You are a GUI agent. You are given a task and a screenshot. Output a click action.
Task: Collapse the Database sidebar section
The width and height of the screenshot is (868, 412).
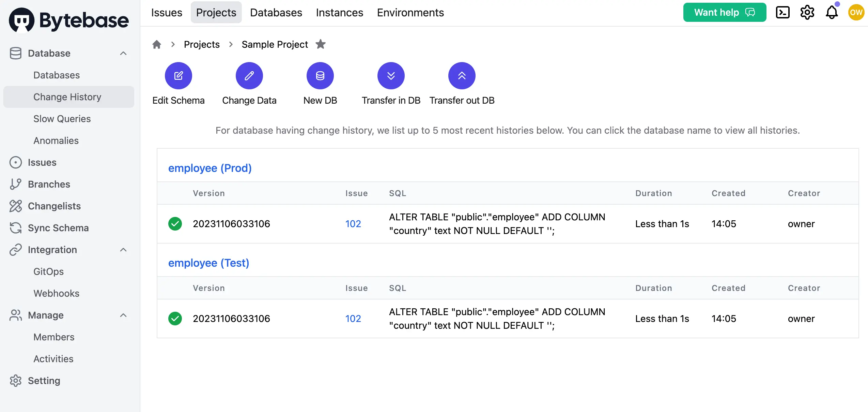[123, 53]
